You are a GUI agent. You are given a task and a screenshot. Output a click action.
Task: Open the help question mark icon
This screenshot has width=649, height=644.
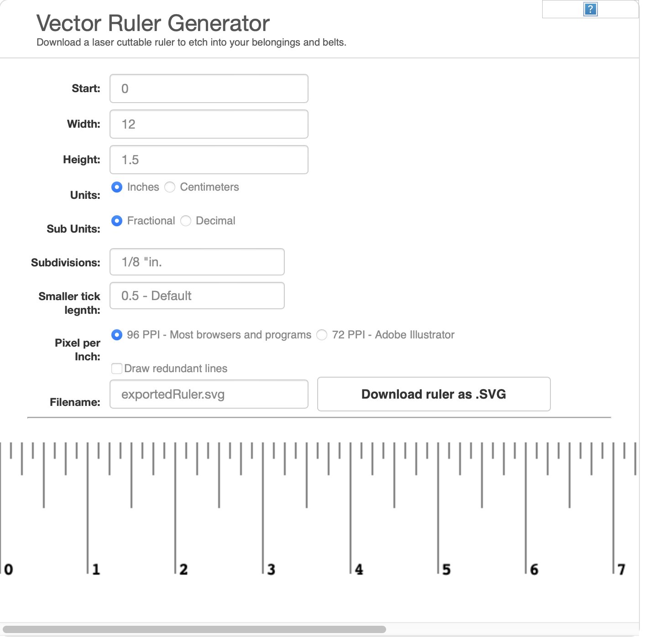pos(591,9)
